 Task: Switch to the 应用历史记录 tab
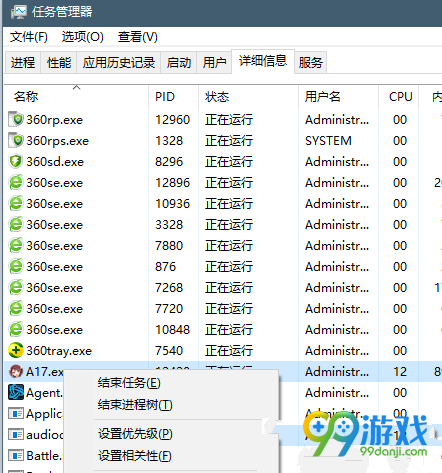(x=119, y=62)
